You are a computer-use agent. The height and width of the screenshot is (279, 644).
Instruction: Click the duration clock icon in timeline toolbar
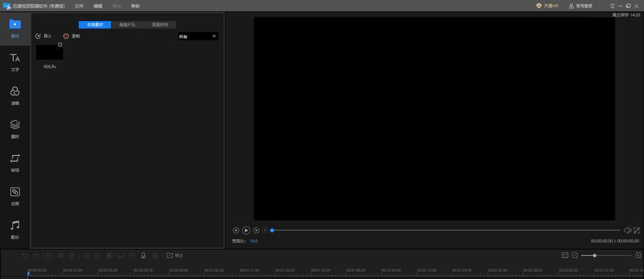pos(132,255)
